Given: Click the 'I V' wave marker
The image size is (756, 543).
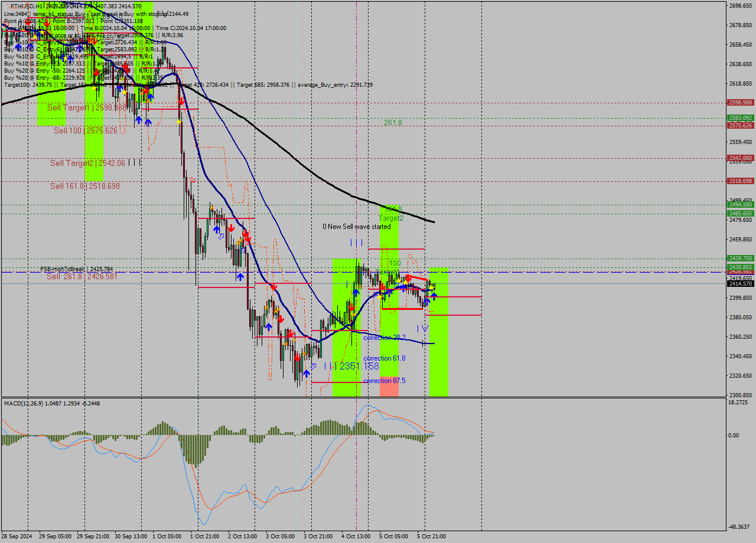Looking at the screenshot, I should [x=422, y=328].
